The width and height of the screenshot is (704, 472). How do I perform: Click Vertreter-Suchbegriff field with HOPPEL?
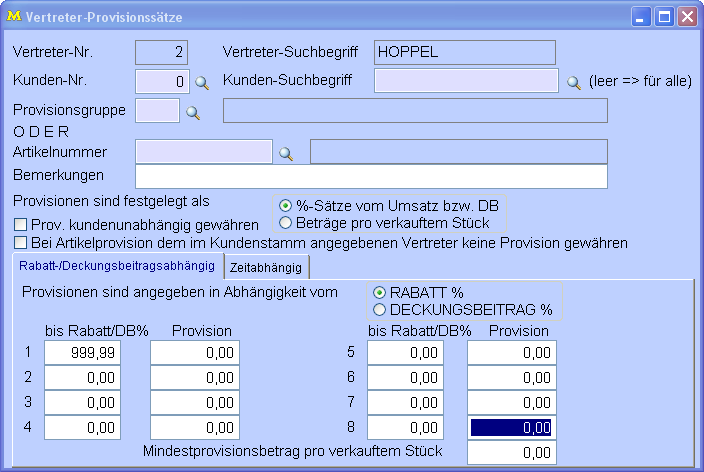[465, 52]
